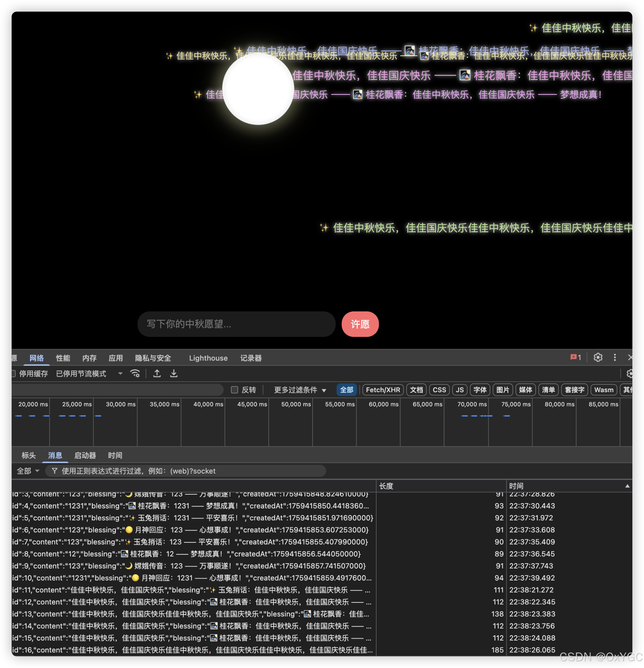Open network conditions wifi icon

[135, 373]
